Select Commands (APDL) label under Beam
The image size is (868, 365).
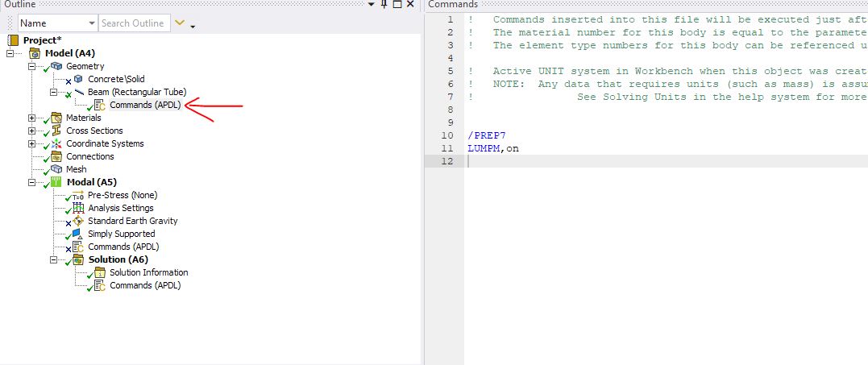point(145,105)
